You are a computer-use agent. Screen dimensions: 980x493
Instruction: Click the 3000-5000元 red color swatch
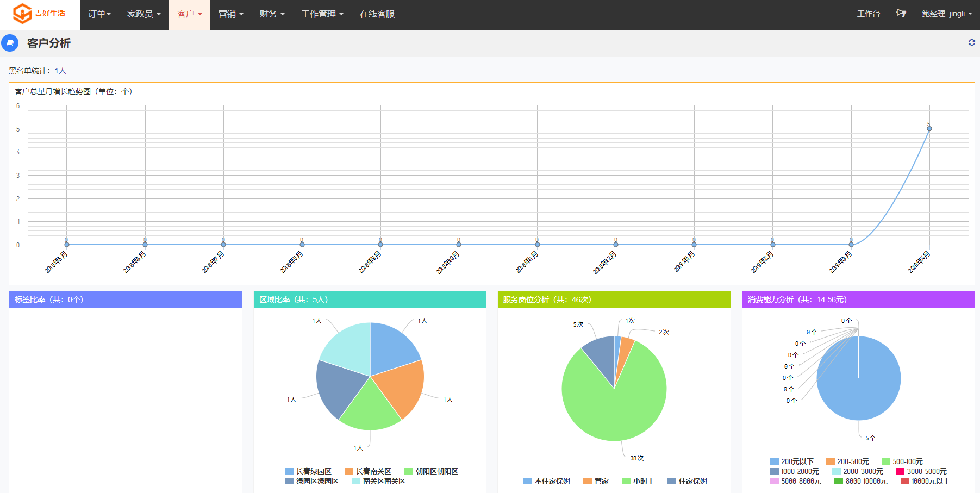(x=900, y=471)
